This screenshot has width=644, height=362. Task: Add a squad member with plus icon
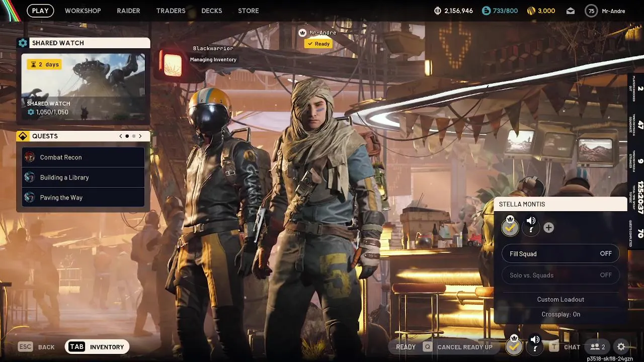click(x=548, y=228)
